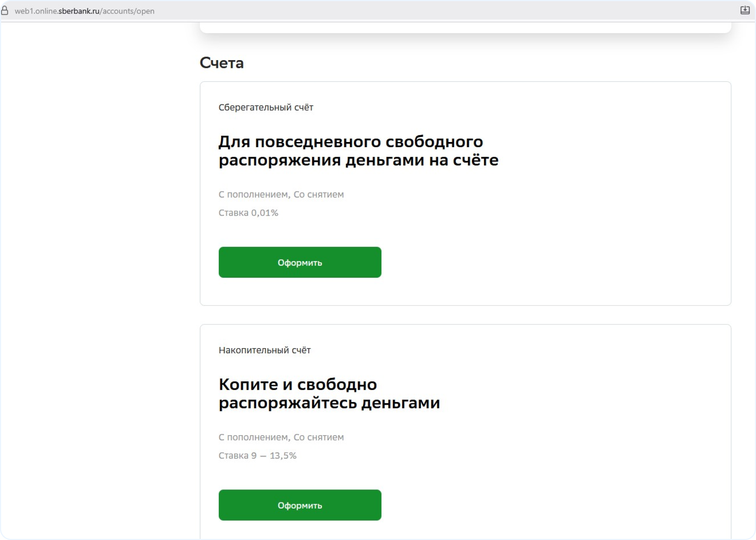
Task: Click 'С пополнением, Со снятием' in accumulative card
Action: 281,437
